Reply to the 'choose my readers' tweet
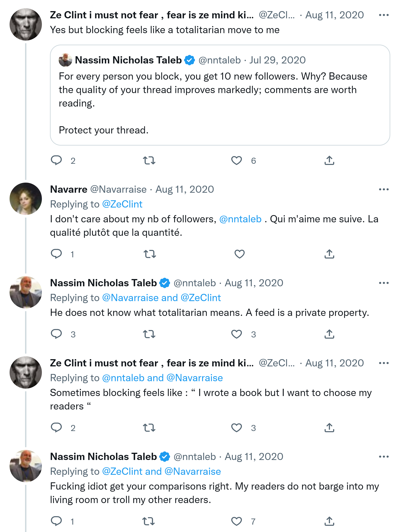Screen dimensions: 397x532 coord(56,428)
